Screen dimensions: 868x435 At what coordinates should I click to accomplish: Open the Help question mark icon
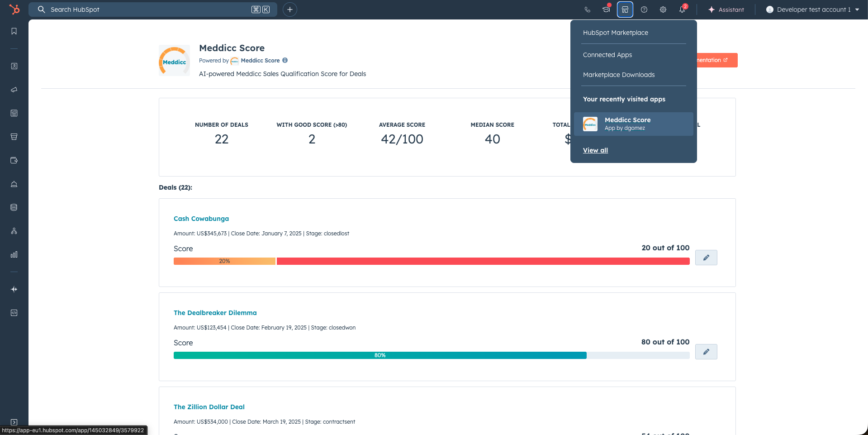point(644,10)
